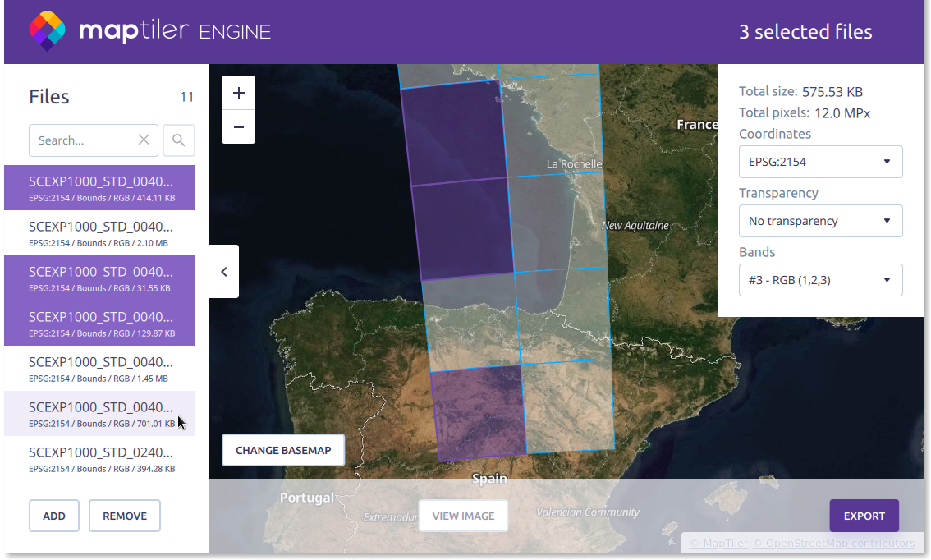This screenshot has height=560, width=931.
Task: Deselect the 129.87 KB file entry
Action: 99,324
